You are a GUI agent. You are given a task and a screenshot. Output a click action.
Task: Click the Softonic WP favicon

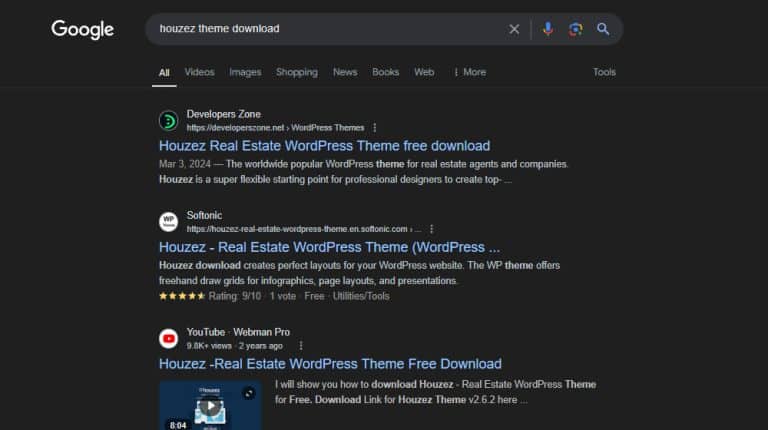coord(168,222)
